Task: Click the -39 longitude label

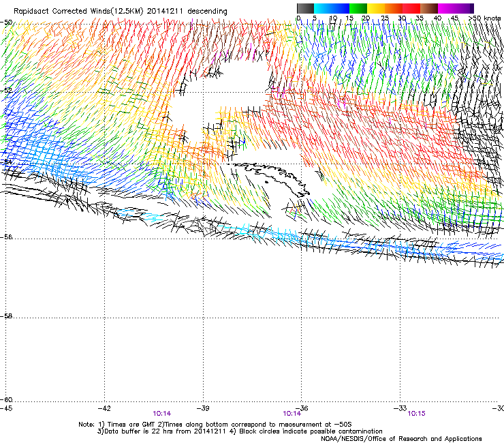Action: (203, 408)
